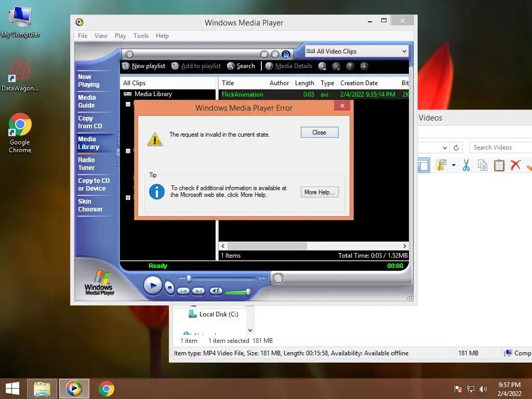Click the rewind arrows on seek bar

(x=182, y=278)
